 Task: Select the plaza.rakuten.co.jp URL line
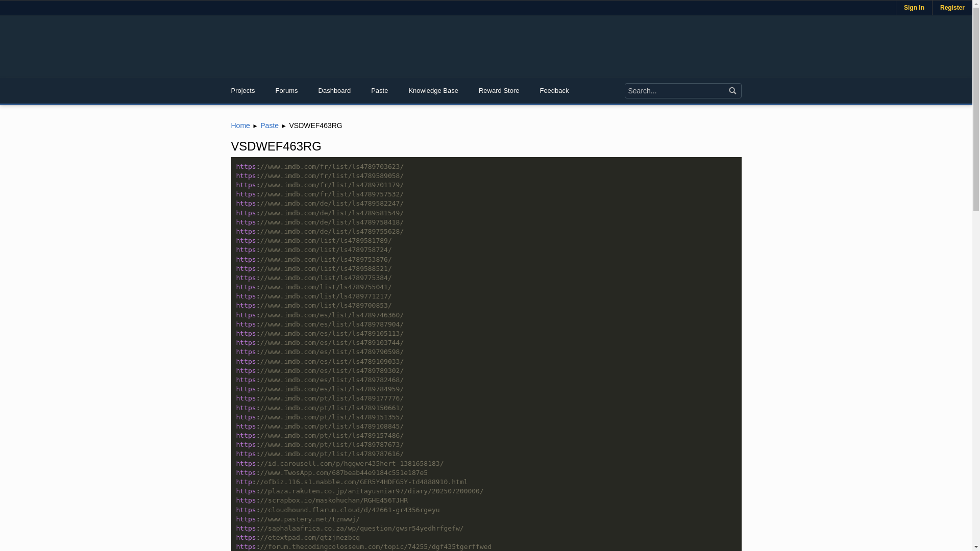coord(360,491)
